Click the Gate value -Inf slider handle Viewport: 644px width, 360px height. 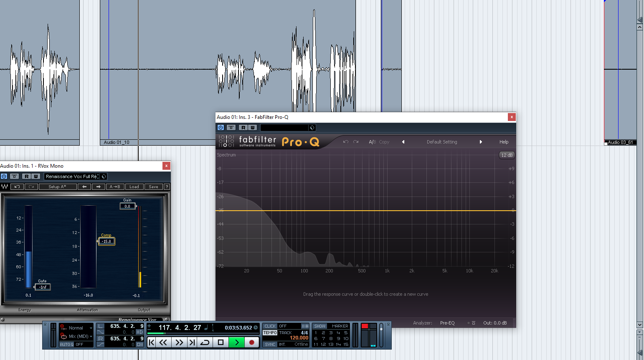43,287
